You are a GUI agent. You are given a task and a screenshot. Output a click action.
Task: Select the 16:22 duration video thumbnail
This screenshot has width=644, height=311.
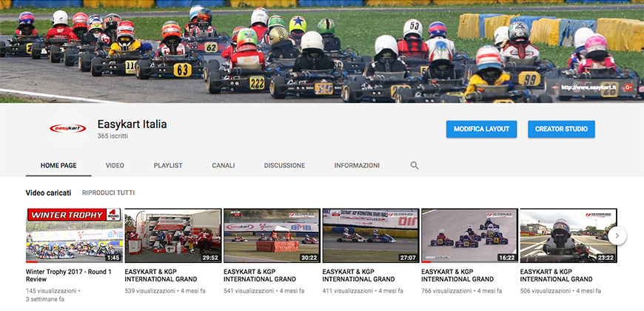click(469, 235)
